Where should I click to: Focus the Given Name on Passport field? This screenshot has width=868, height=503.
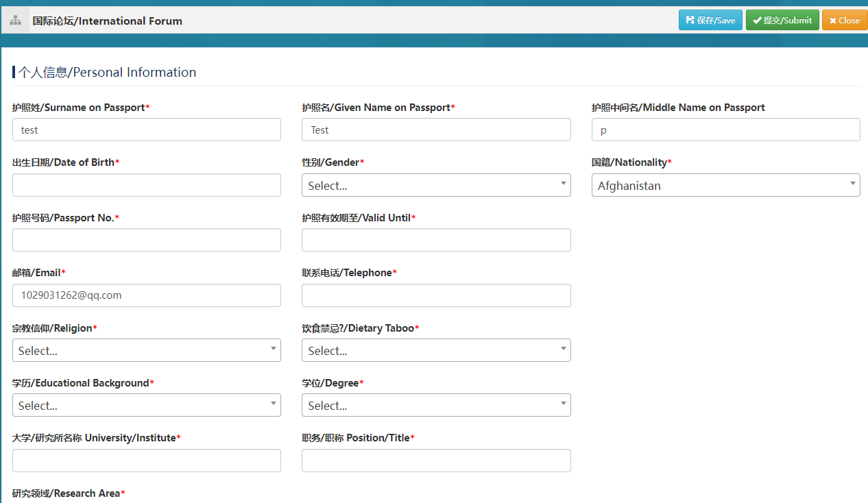pyautogui.click(x=436, y=130)
